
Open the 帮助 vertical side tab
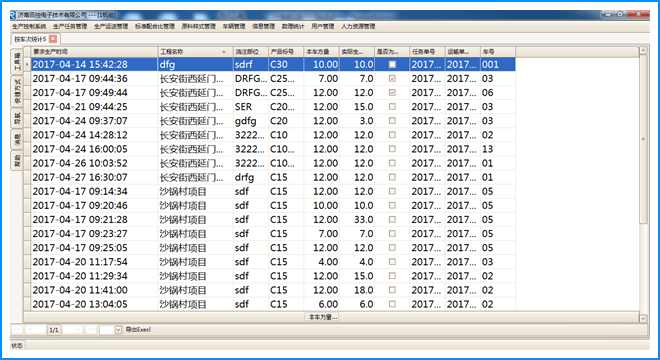point(17,160)
